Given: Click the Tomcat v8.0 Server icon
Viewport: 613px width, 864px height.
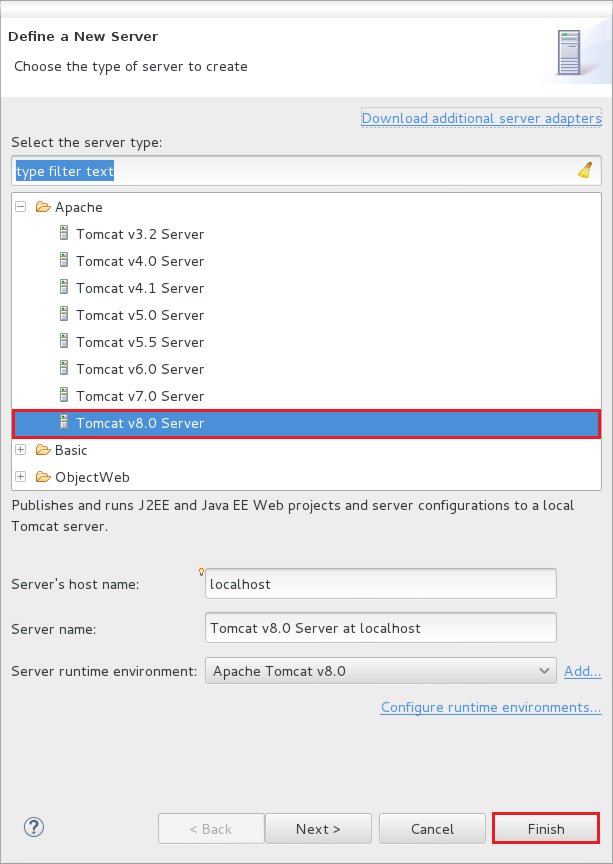Looking at the screenshot, I should coord(64,422).
